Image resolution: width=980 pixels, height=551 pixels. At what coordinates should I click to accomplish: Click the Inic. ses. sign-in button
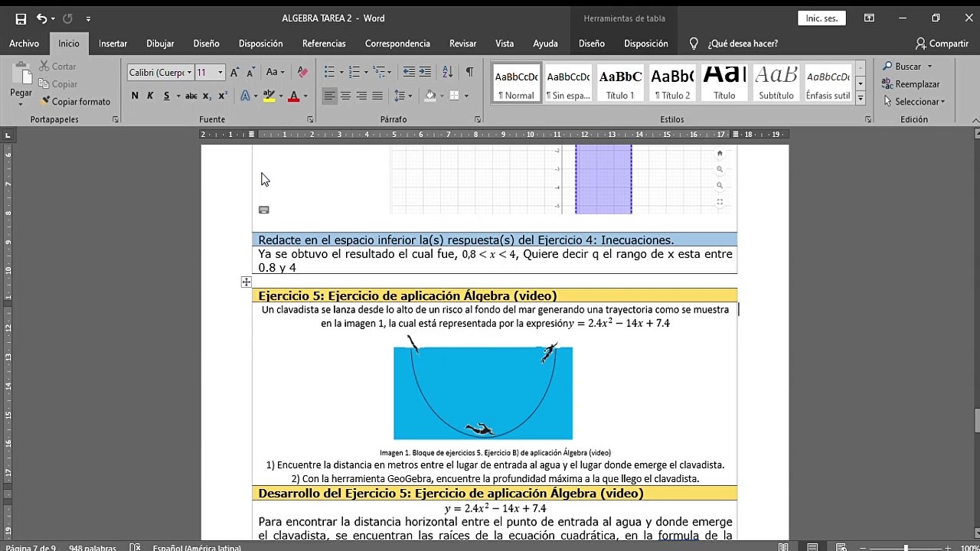click(x=822, y=18)
